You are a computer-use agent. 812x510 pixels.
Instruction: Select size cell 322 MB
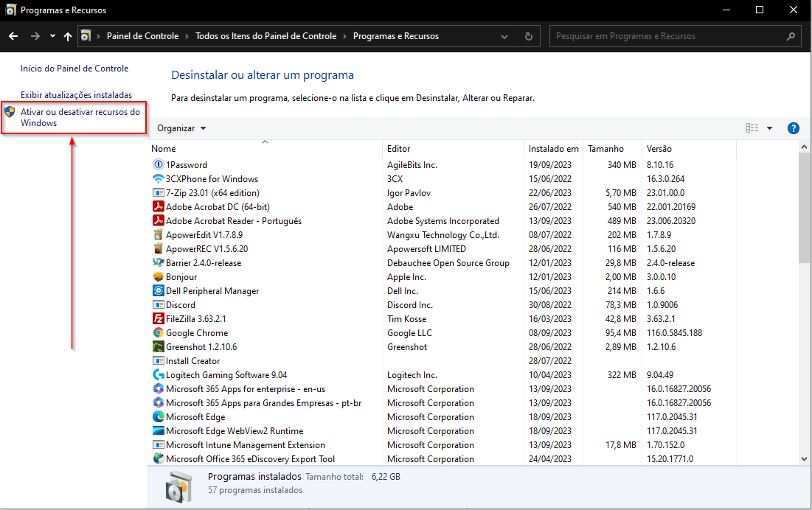[x=622, y=374]
